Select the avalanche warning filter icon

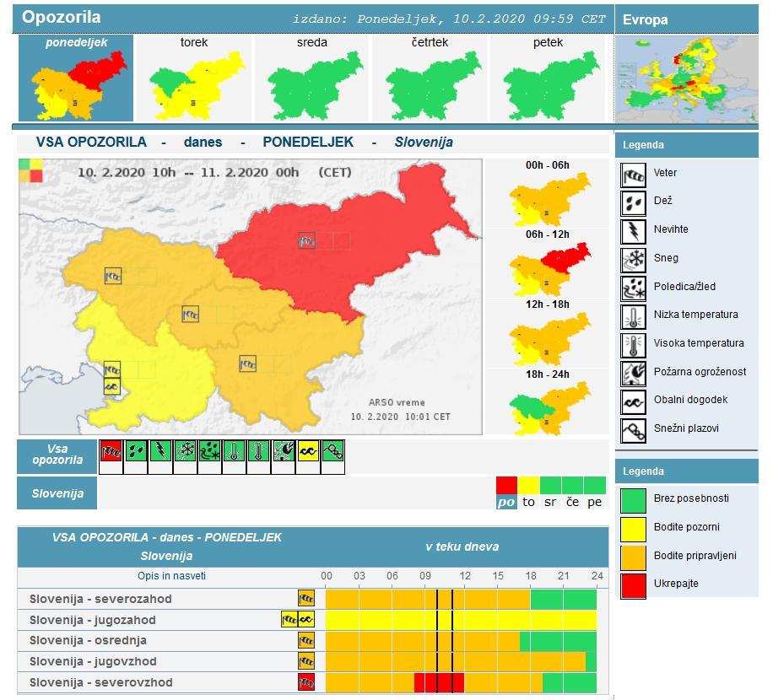click(x=333, y=451)
